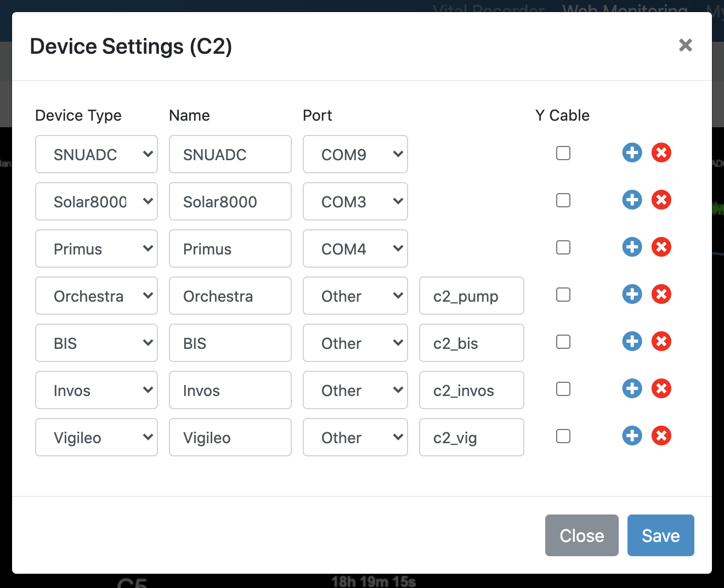
Task: Tick the Y Cable checkbox for Primus
Action: click(x=563, y=247)
